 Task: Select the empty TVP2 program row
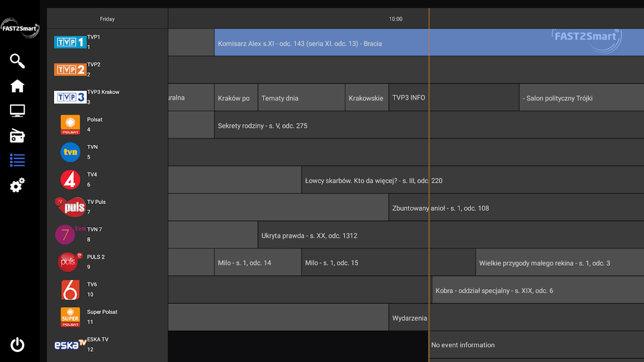click(406, 70)
